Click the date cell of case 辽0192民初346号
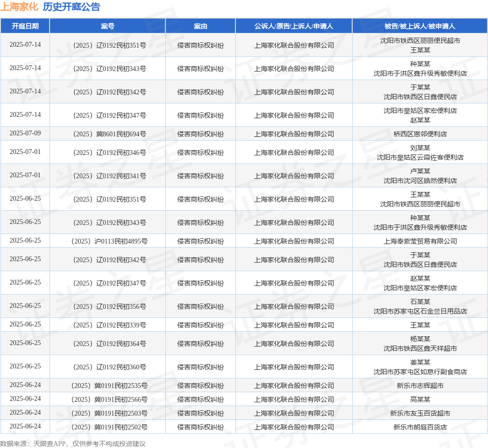Image resolution: width=488 pixels, height=448 pixels. coord(25,152)
